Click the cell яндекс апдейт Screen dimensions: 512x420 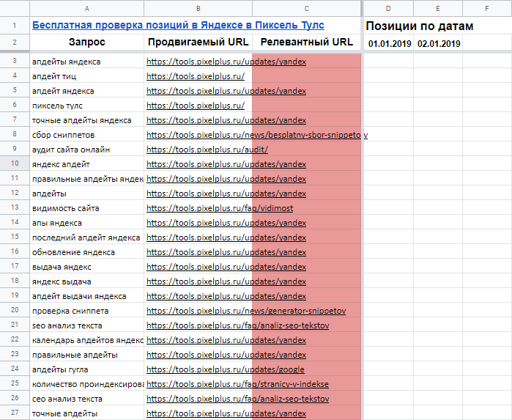(87, 164)
